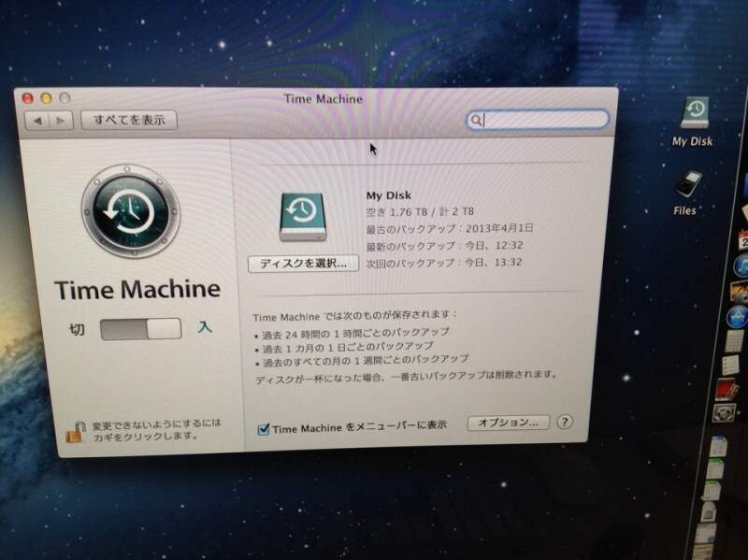Click the help question mark button
Viewport: 748px width, 560px height.
click(565, 423)
